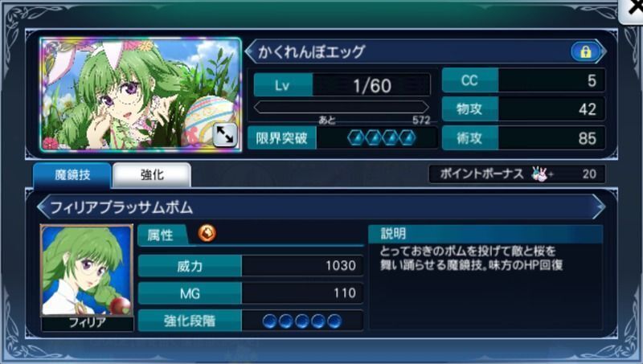Click the experience progress bar
The height and width of the screenshot is (364, 643).
pyautogui.click(x=341, y=108)
